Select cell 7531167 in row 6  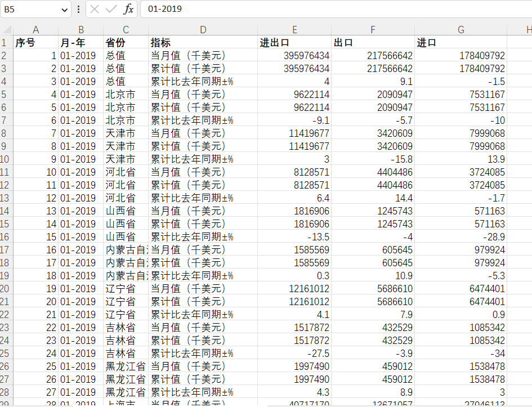click(461, 108)
